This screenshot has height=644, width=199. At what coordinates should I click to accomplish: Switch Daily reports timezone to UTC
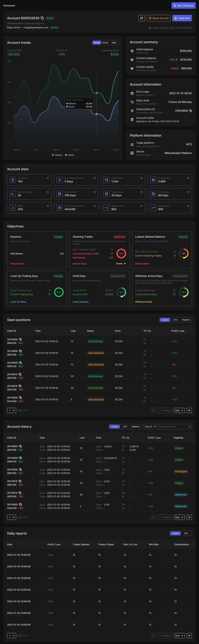click(x=186, y=533)
